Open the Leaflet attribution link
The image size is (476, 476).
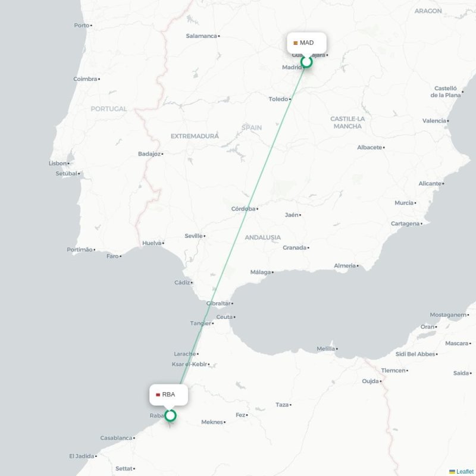tap(465, 471)
